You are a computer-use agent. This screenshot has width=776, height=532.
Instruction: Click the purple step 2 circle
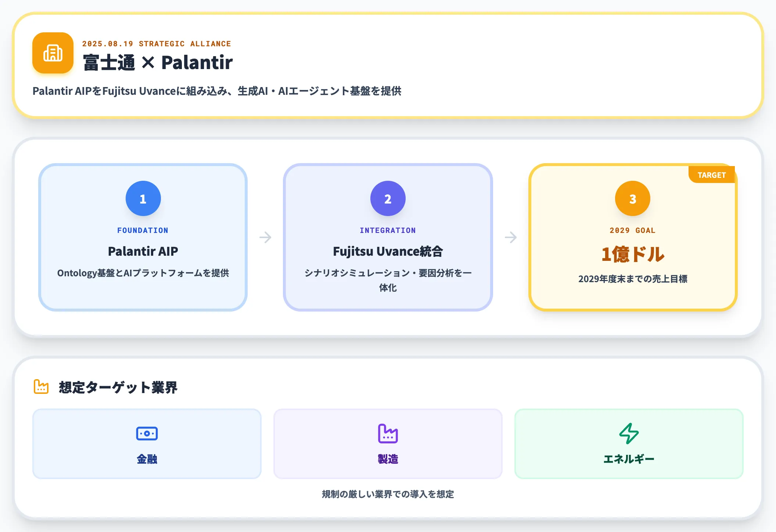click(x=388, y=198)
